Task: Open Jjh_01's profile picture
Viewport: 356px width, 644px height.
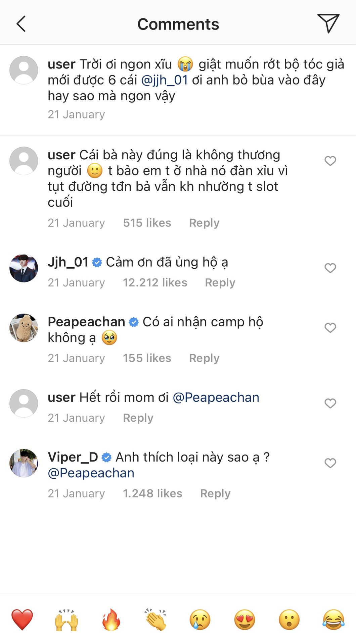Action: pyautogui.click(x=24, y=268)
